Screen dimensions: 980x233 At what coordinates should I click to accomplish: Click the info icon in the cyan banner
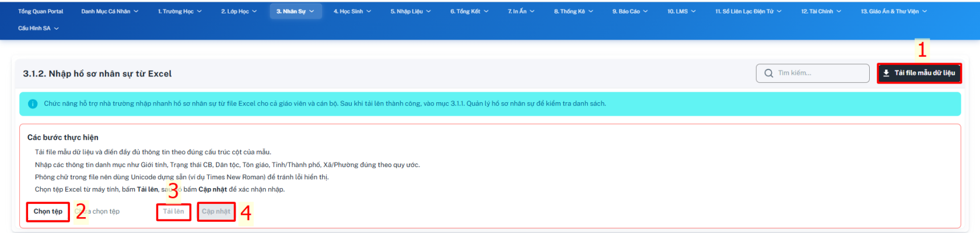coord(33,103)
